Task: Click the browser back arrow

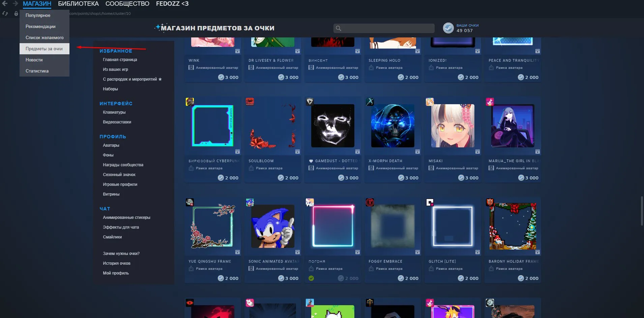Action: (x=5, y=4)
